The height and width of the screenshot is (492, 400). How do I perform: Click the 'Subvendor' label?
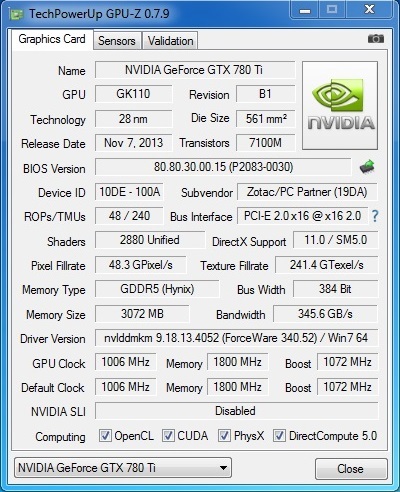click(x=207, y=193)
